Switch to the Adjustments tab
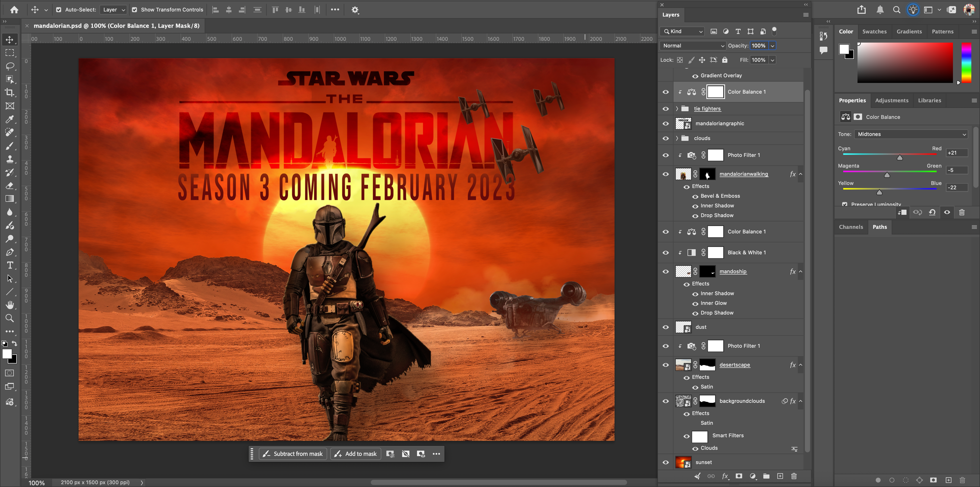This screenshot has width=980, height=487. [891, 100]
